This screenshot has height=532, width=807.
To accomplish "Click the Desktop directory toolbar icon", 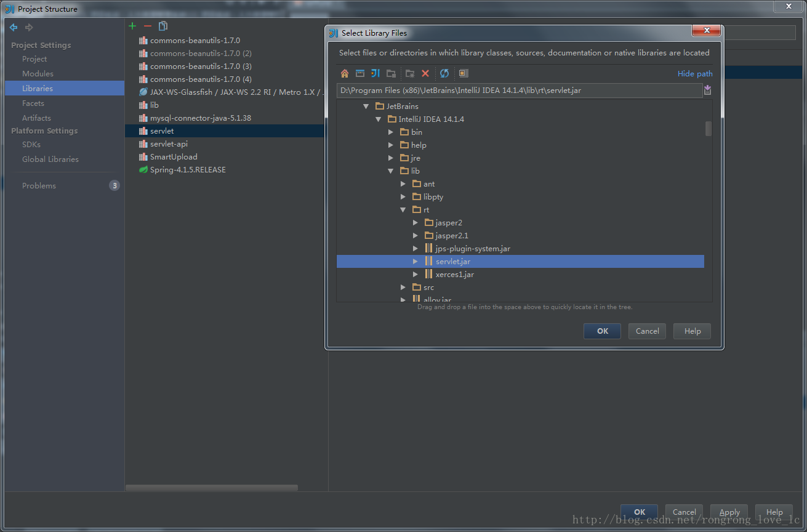I will click(360, 73).
